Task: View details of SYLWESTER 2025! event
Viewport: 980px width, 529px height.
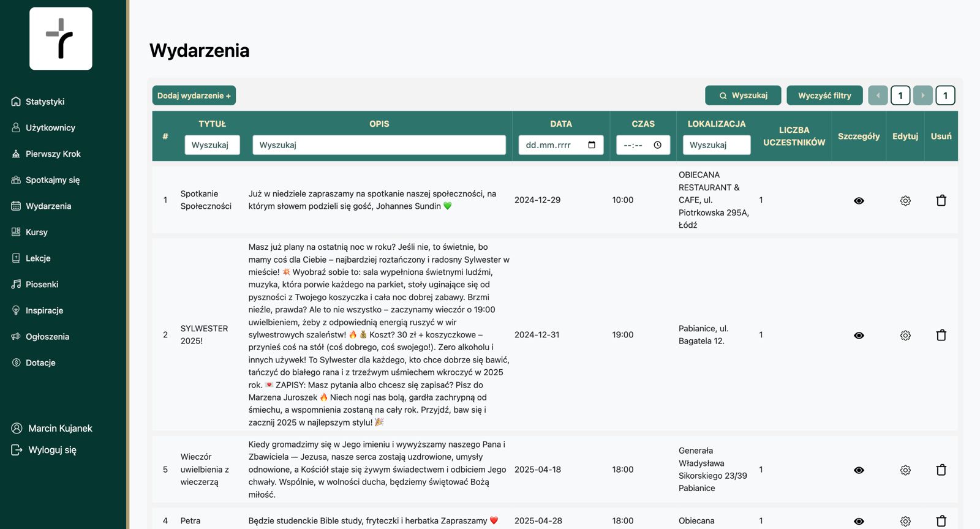Action: [859, 335]
